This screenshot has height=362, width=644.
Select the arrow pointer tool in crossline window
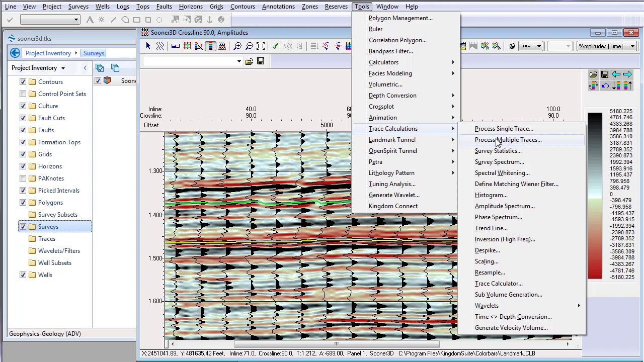(148, 46)
